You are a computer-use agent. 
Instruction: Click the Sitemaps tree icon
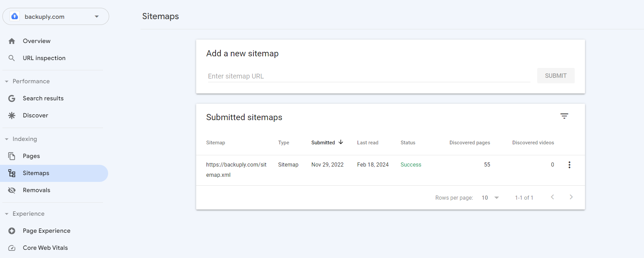point(12,173)
